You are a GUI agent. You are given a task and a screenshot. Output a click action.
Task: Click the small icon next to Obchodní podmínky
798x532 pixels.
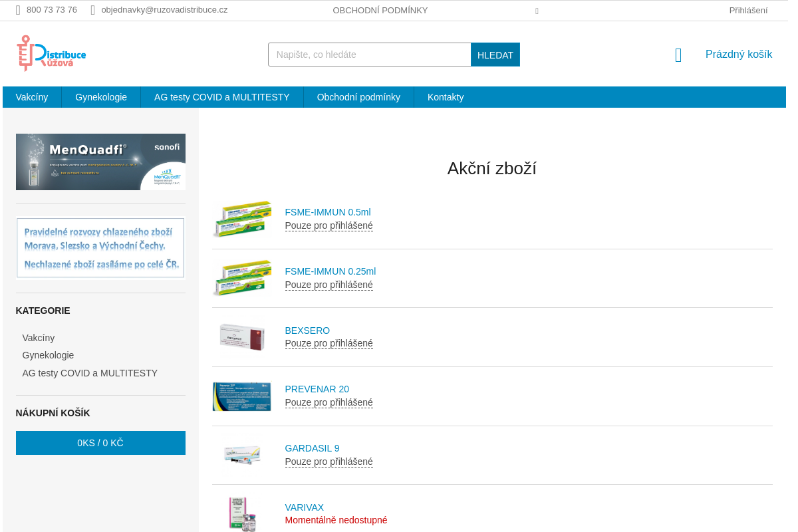(x=537, y=11)
